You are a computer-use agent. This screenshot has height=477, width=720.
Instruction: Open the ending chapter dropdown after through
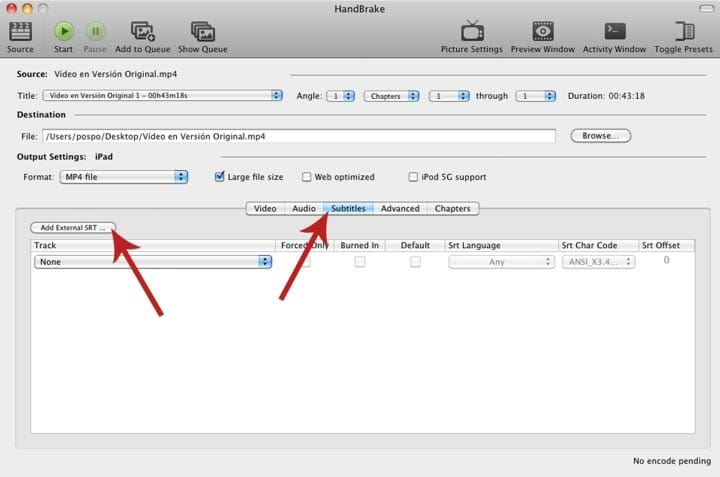coord(535,96)
